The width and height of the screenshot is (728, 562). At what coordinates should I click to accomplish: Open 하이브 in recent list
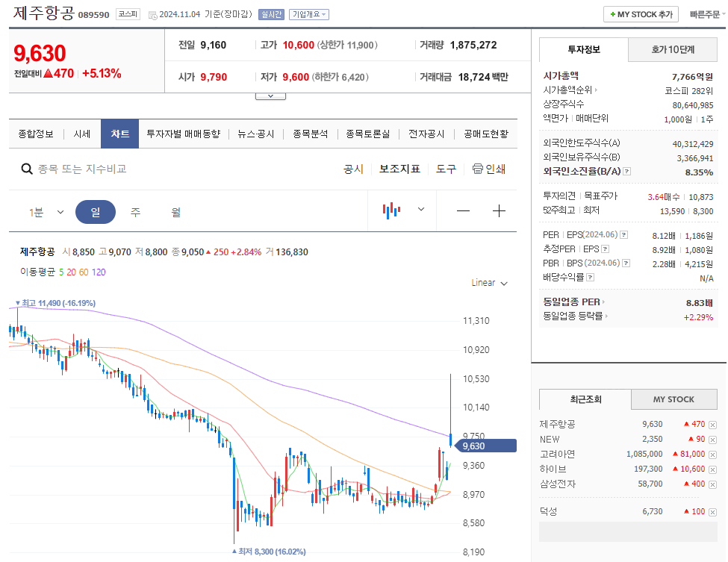coord(553,469)
